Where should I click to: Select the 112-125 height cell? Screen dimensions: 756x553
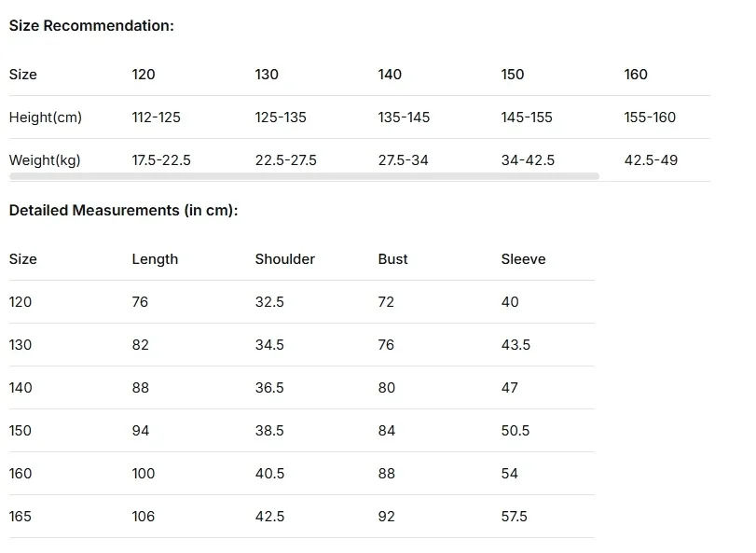click(x=157, y=118)
